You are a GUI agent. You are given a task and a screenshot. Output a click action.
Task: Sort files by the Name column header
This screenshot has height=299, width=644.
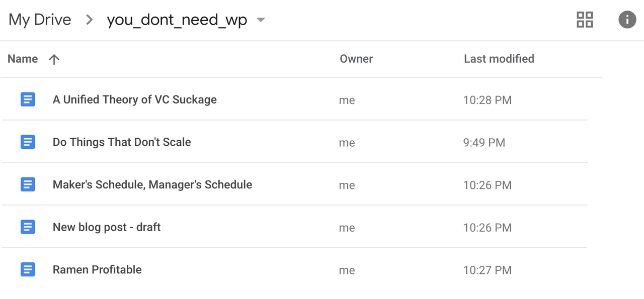(23, 59)
